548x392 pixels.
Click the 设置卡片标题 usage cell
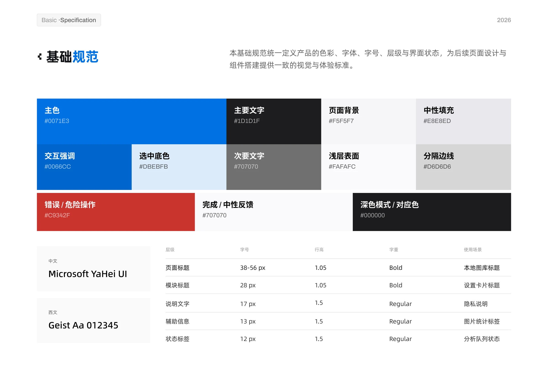[482, 285]
